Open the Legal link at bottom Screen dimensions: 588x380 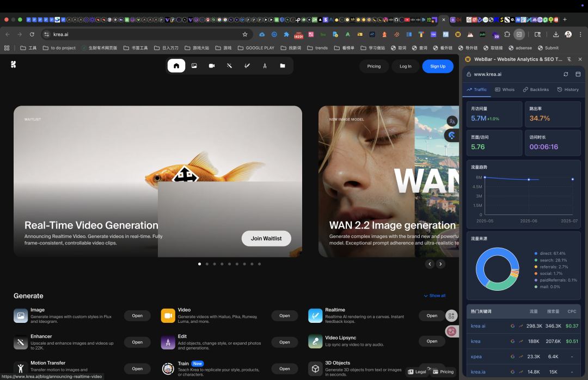pos(417,372)
